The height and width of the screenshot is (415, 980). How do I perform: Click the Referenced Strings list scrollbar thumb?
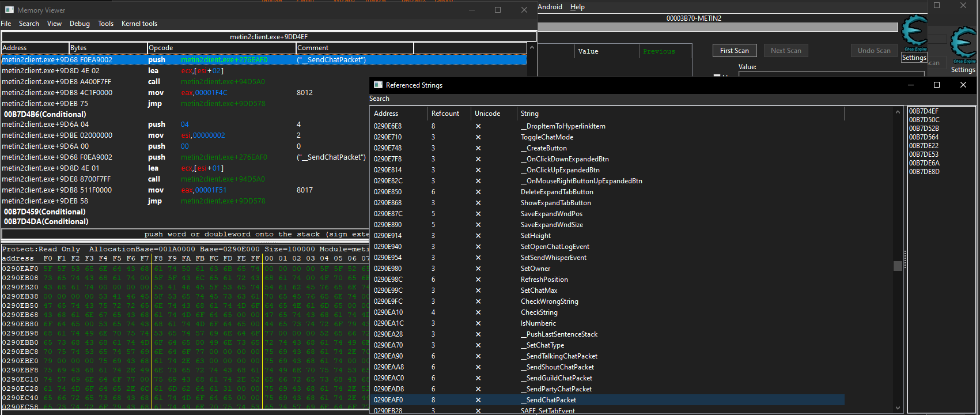point(898,266)
